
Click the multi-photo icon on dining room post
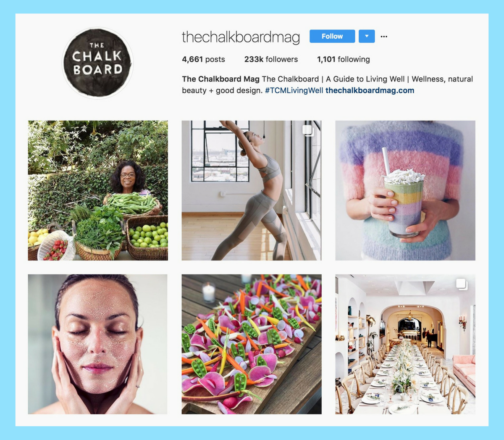click(x=462, y=284)
